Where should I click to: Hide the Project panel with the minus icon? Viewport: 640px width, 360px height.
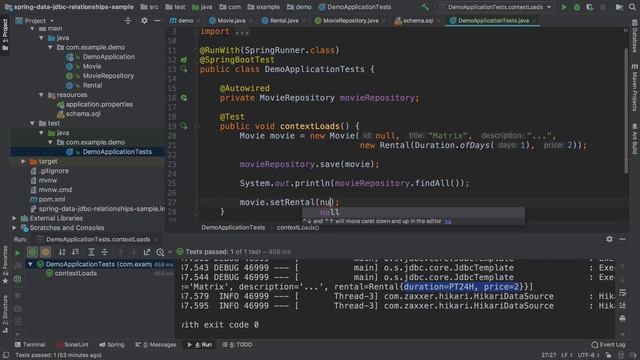point(158,20)
